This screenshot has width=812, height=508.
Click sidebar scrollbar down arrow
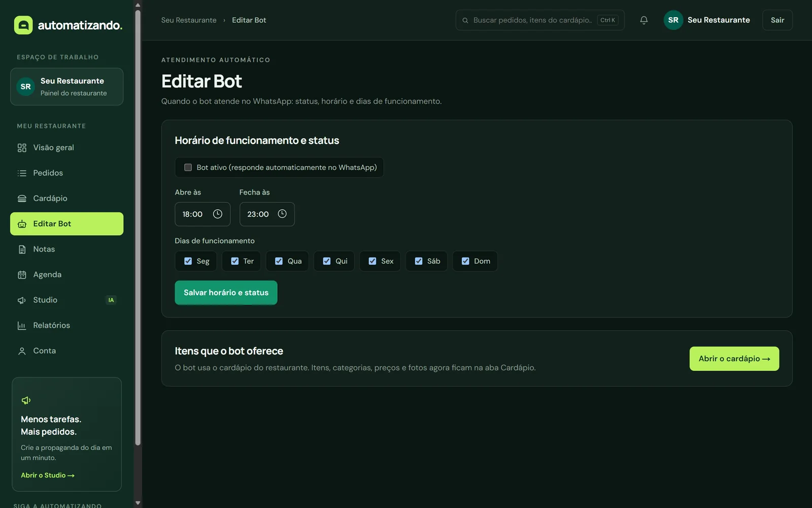click(x=138, y=503)
